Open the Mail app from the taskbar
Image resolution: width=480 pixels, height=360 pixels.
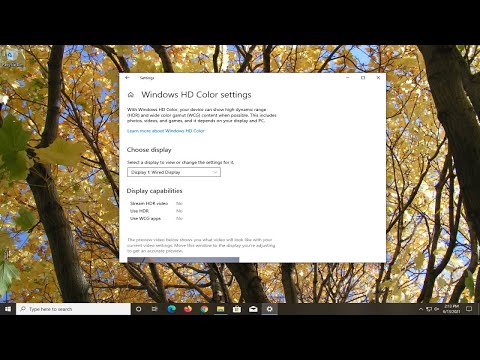pyautogui.click(x=253, y=309)
